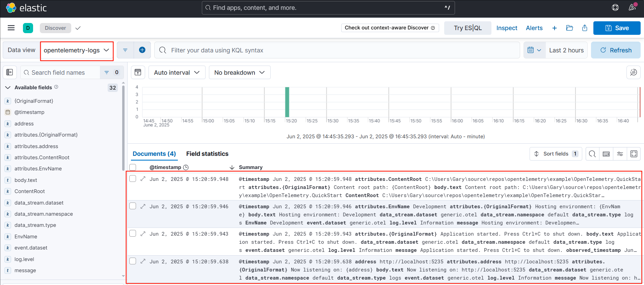Click the plus new session icon

[554, 28]
